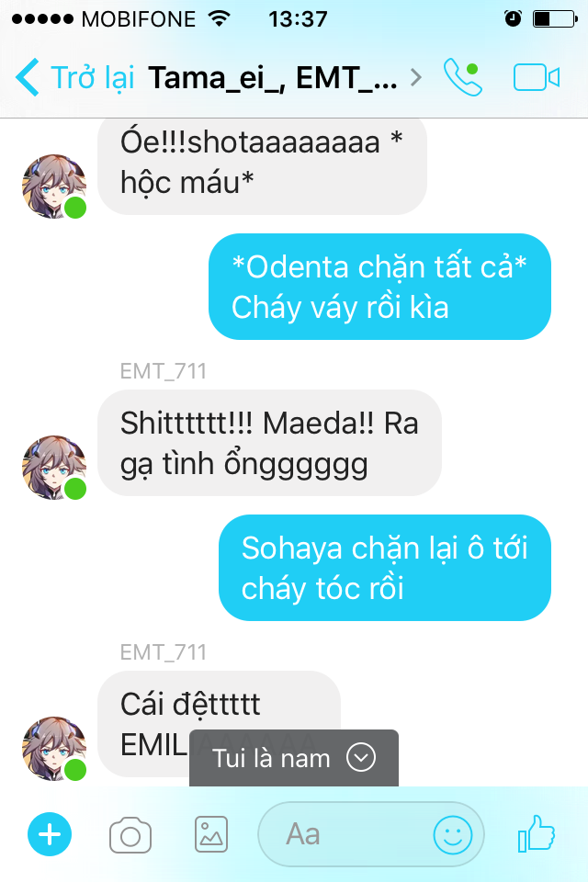Open avatar beside 'Óe!!!shotaaaaaaa' message
This screenshot has width=588, height=882.
pos(54,187)
